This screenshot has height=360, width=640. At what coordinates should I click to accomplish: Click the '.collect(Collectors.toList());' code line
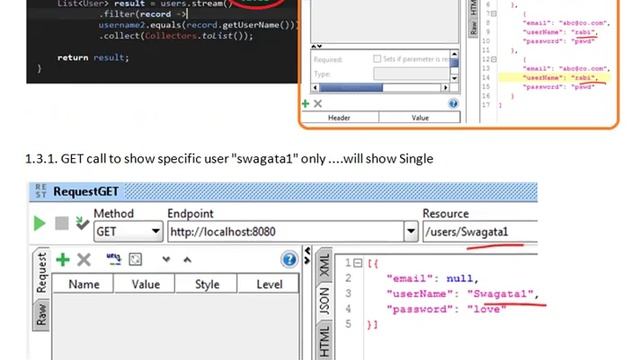pyautogui.click(x=176, y=36)
